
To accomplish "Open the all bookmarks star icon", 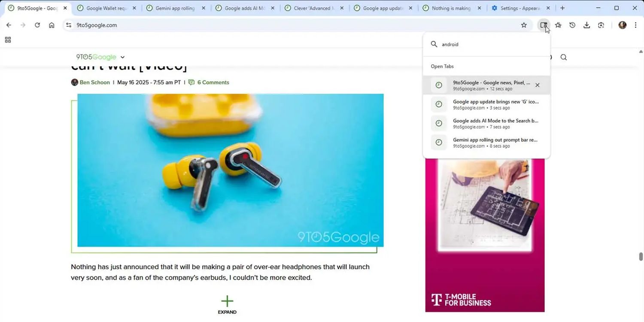I will tap(558, 25).
